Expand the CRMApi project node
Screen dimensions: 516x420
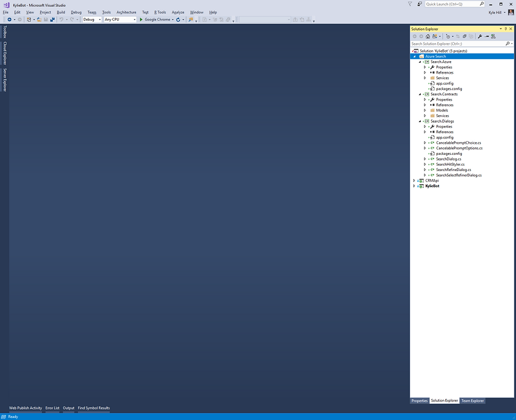[x=414, y=181]
